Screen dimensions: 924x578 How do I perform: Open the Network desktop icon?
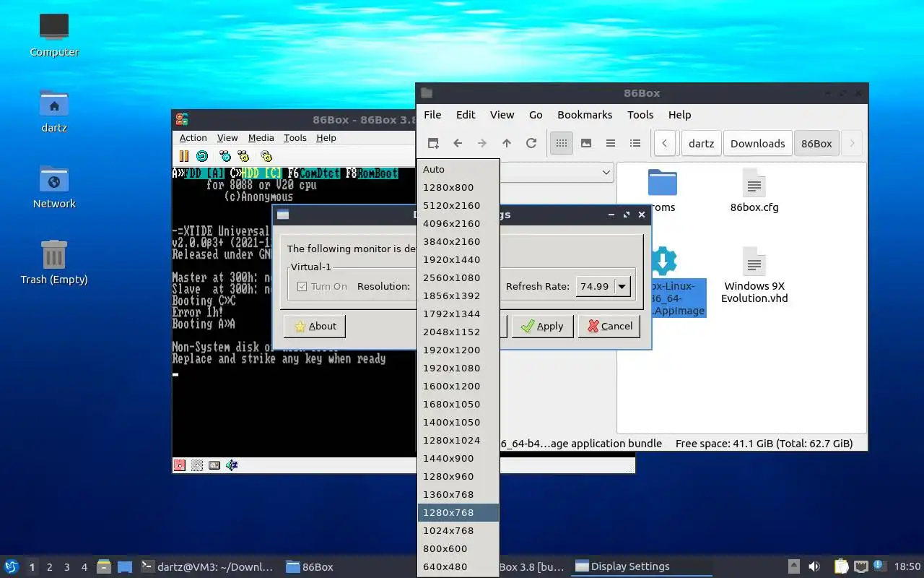(54, 186)
